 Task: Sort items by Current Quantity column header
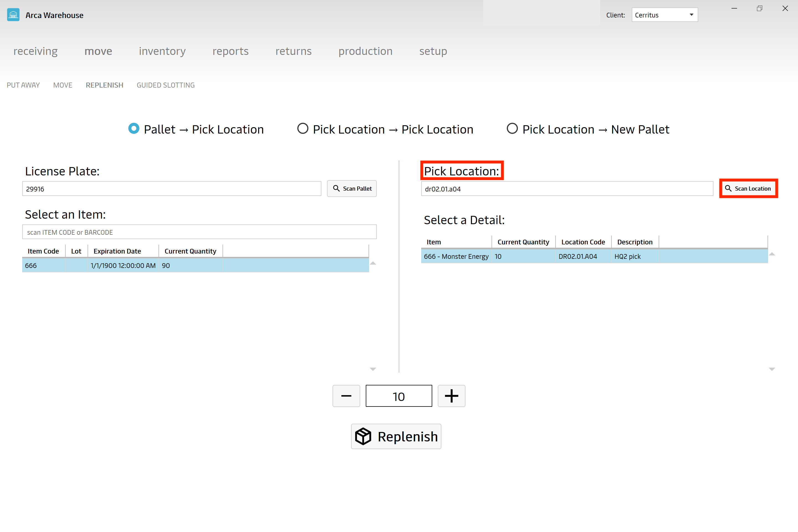pyautogui.click(x=190, y=251)
